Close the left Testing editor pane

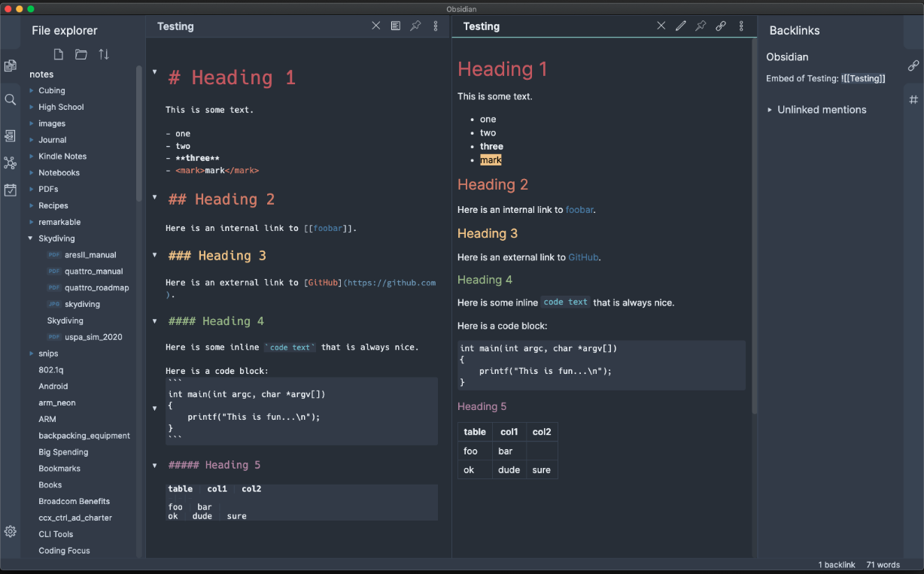[376, 26]
